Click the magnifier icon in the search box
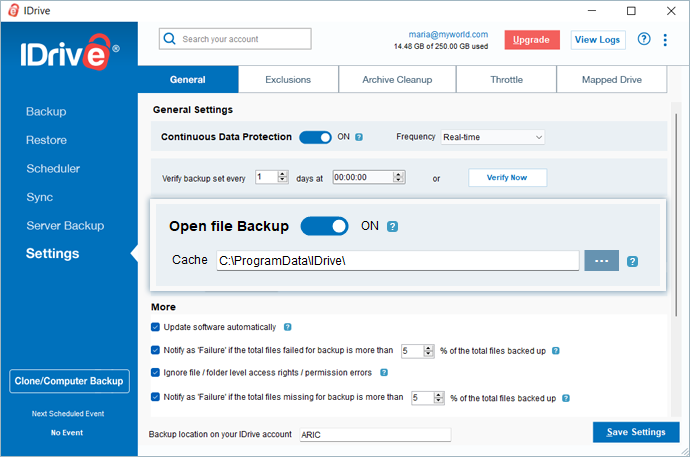The height and width of the screenshot is (457, 690). [171, 39]
